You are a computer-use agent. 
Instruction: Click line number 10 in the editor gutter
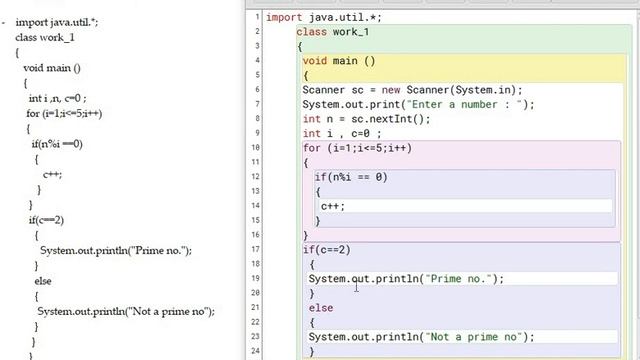[x=256, y=147]
